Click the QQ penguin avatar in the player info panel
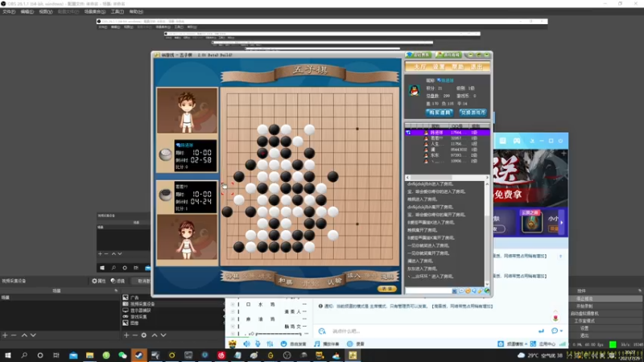The width and height of the screenshot is (644, 362). [414, 90]
